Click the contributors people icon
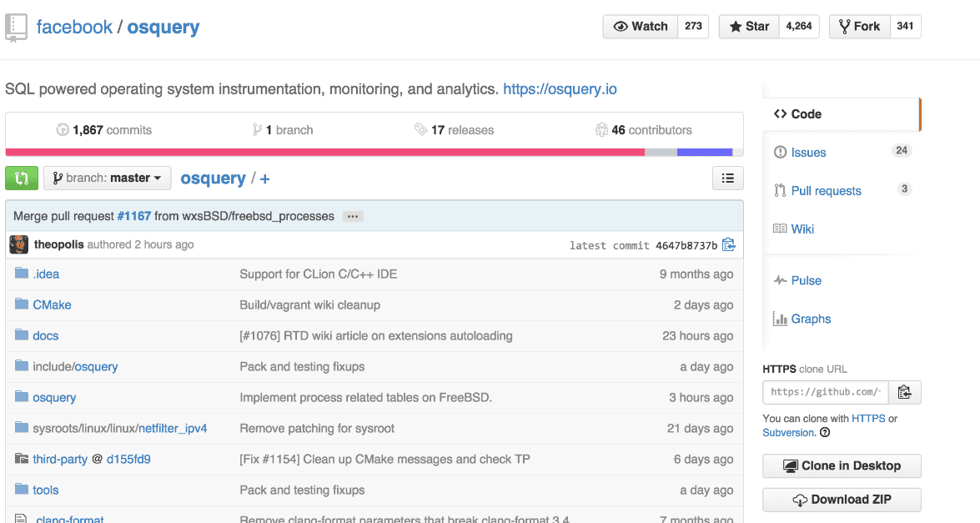This screenshot has height=523, width=980. (601, 130)
